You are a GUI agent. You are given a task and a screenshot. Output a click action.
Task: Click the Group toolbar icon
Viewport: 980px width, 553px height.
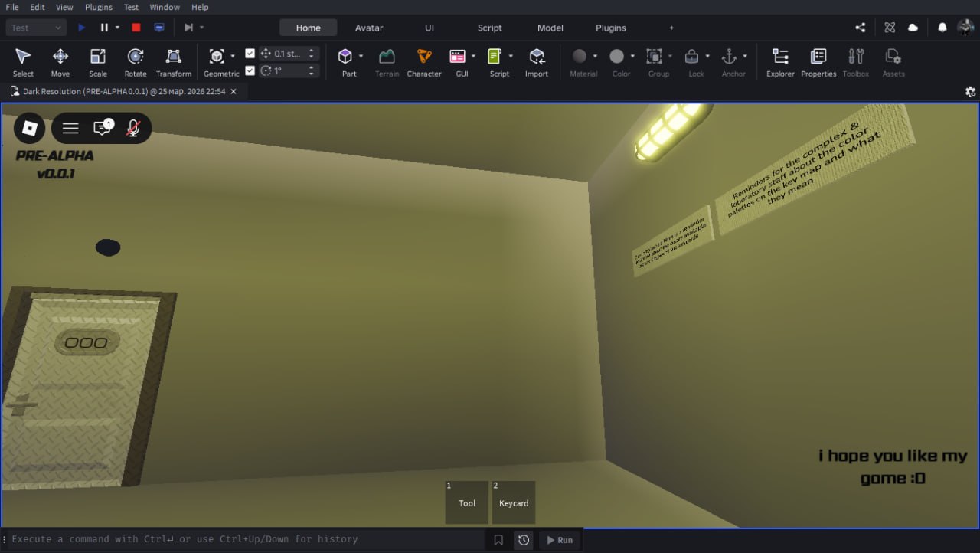[x=655, y=56]
